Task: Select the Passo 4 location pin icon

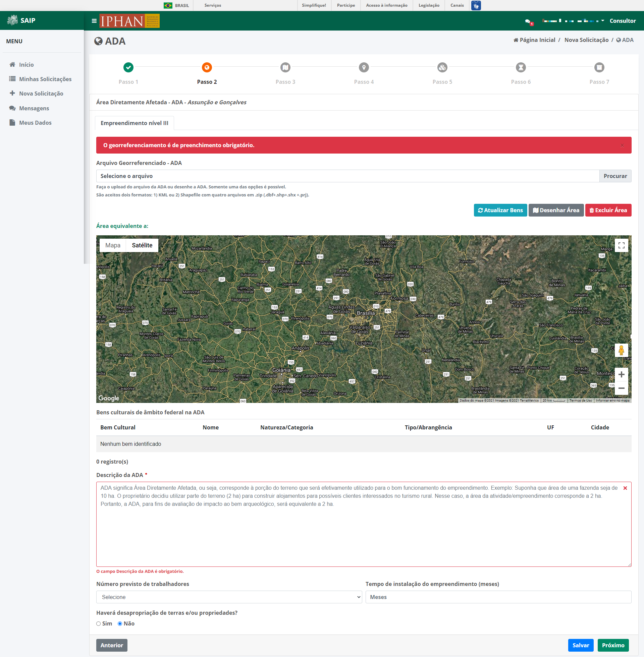Action: [x=364, y=67]
